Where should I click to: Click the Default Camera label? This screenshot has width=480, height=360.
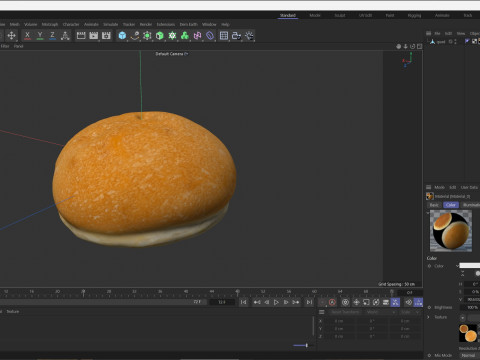click(x=169, y=54)
